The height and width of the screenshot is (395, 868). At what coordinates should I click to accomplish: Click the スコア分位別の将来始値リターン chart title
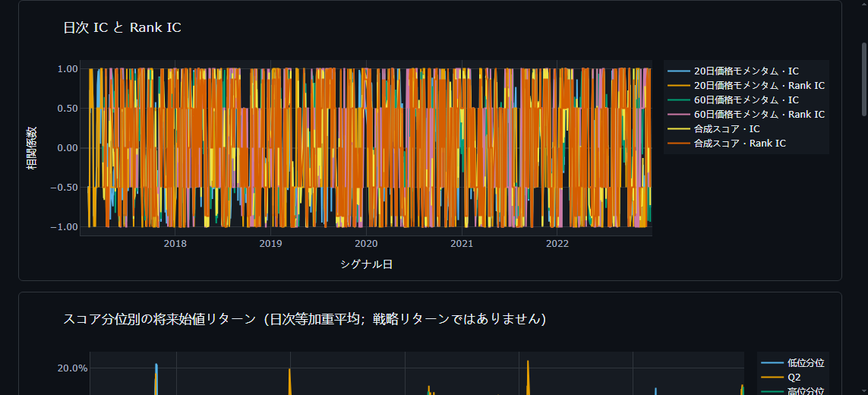click(x=305, y=320)
